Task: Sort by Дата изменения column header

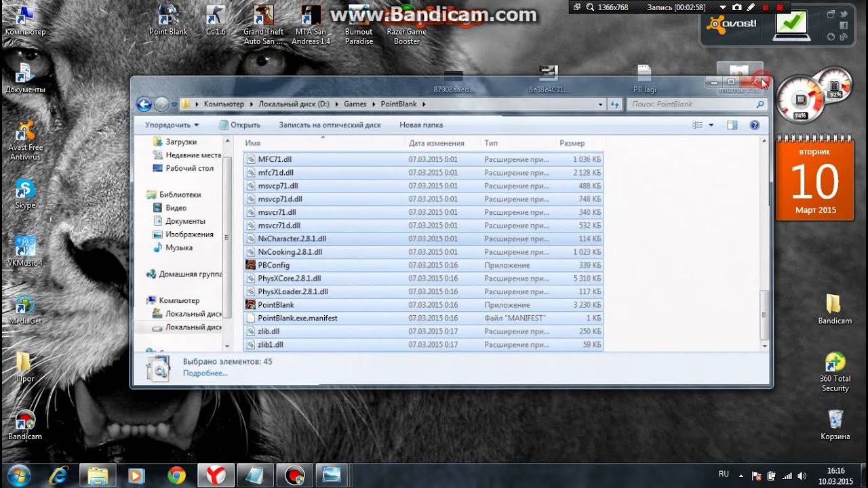Action: click(x=443, y=143)
